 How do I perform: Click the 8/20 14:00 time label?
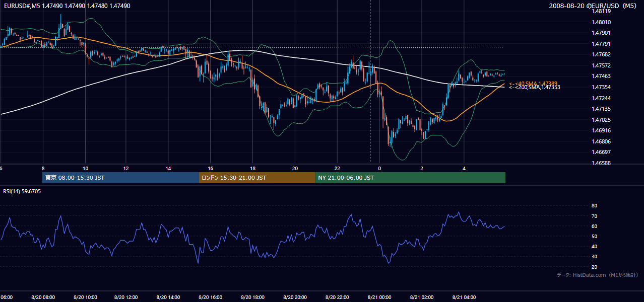(x=169, y=297)
